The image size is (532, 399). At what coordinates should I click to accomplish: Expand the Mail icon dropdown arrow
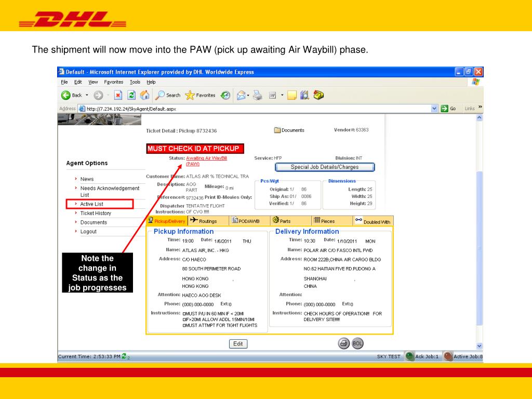click(x=248, y=96)
